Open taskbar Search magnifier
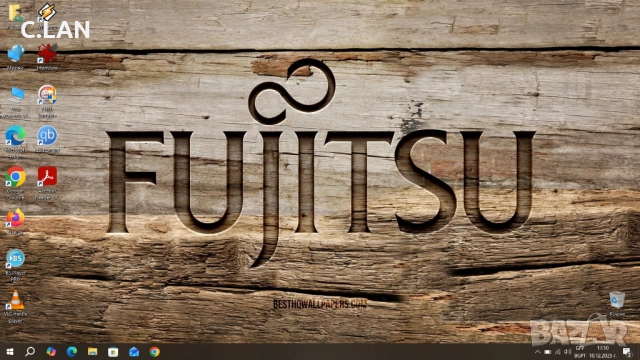 point(30,351)
